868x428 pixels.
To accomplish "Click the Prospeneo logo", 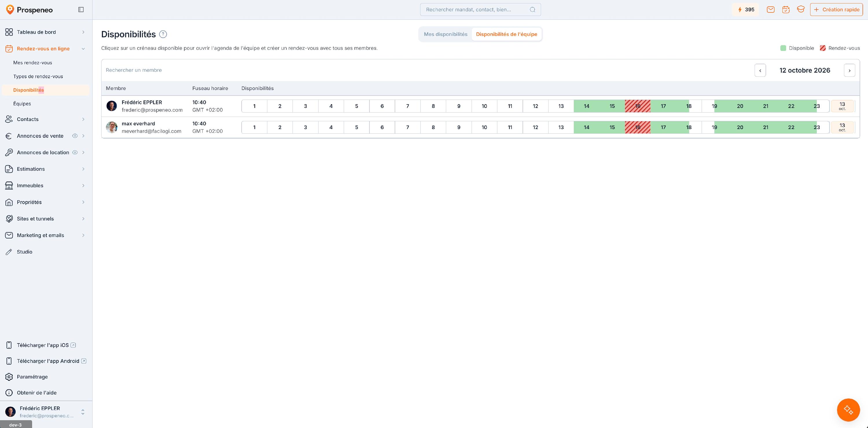I will click(x=29, y=10).
